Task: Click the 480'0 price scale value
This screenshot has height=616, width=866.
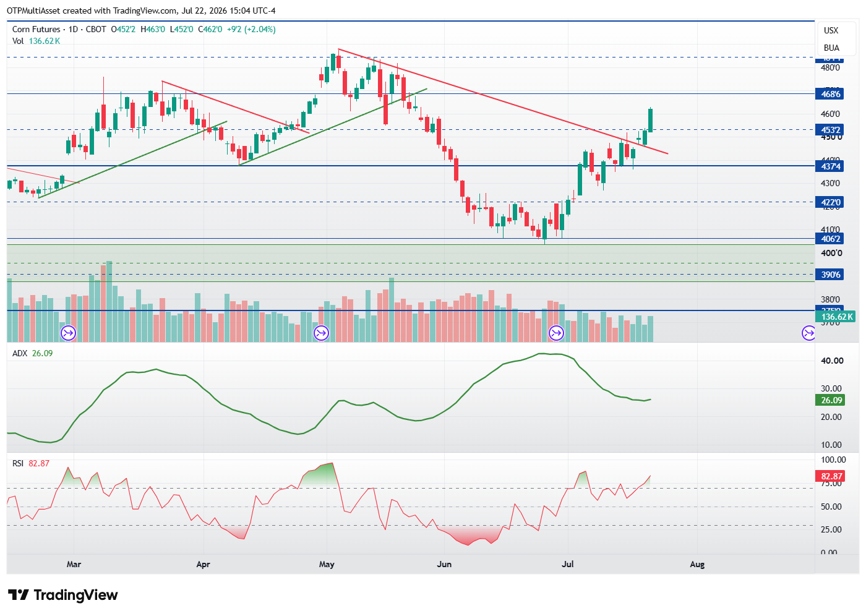Action: coord(831,67)
